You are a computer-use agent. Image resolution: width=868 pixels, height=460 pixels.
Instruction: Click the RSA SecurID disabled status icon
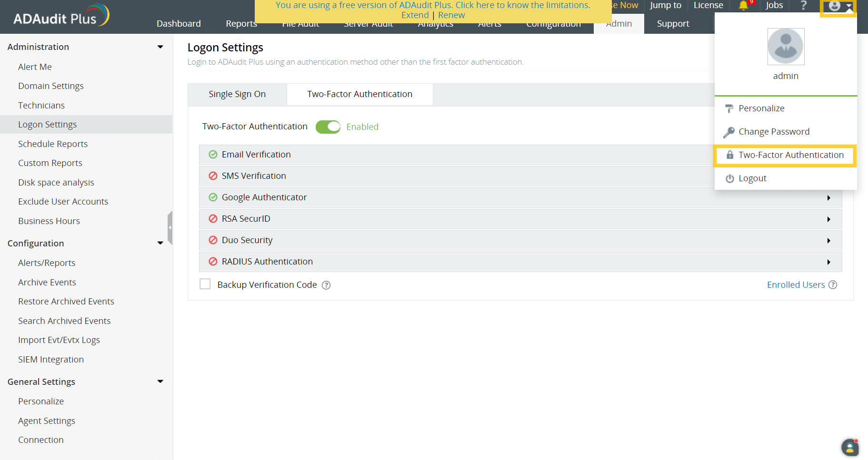[x=213, y=219]
